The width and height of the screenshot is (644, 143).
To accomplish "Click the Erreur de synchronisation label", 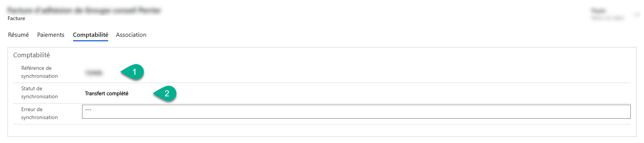I will [39, 113].
